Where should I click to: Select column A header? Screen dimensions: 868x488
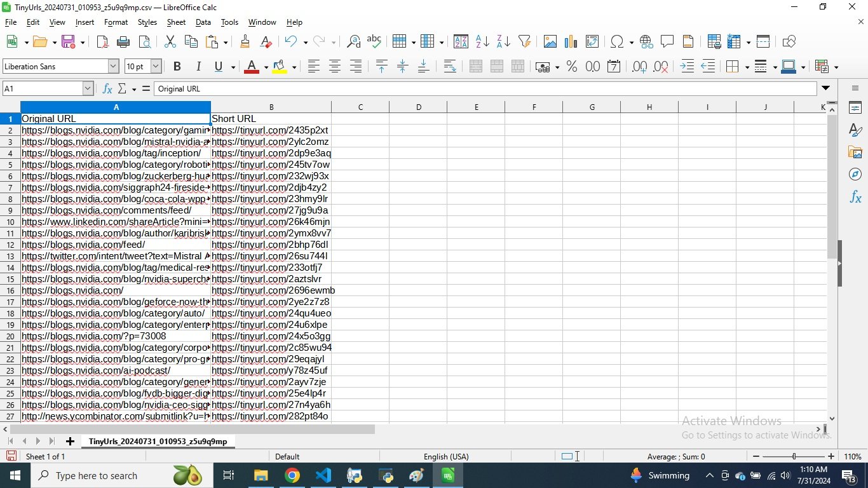[116, 107]
